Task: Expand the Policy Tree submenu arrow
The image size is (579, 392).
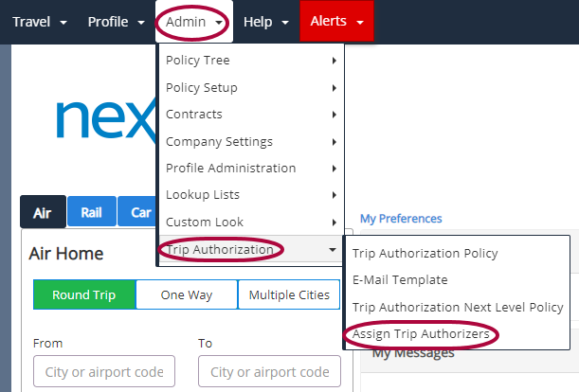Action: [335, 61]
